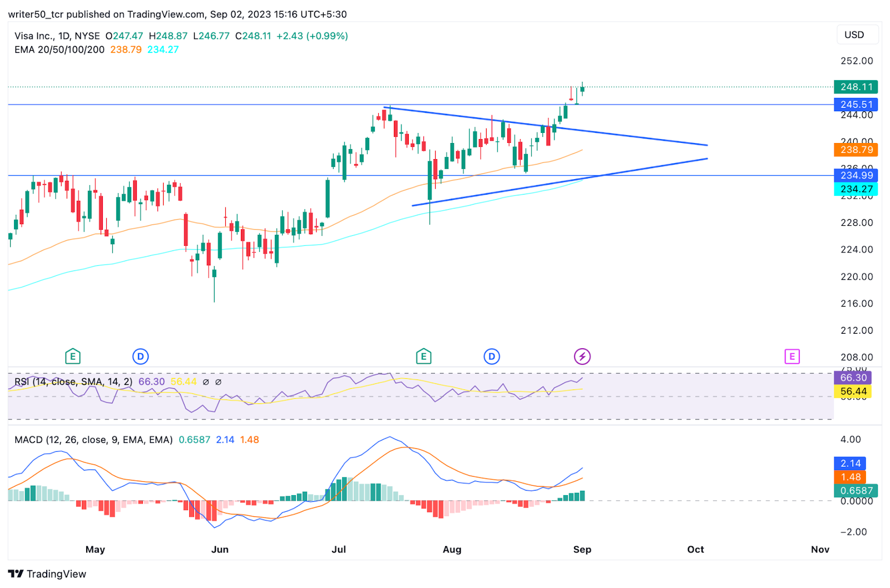Click the May dividend D marker
Screen dimensions: 890x588
141,356
